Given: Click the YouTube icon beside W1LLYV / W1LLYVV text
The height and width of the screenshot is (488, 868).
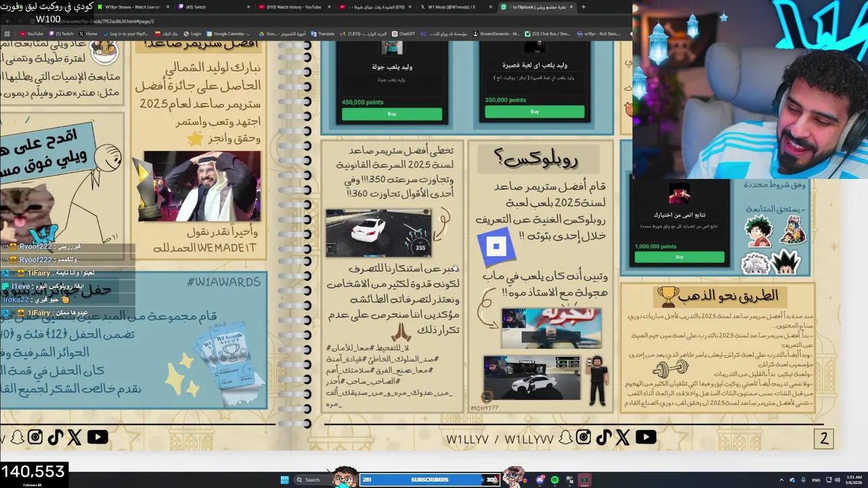Looking at the screenshot, I should 646,438.
